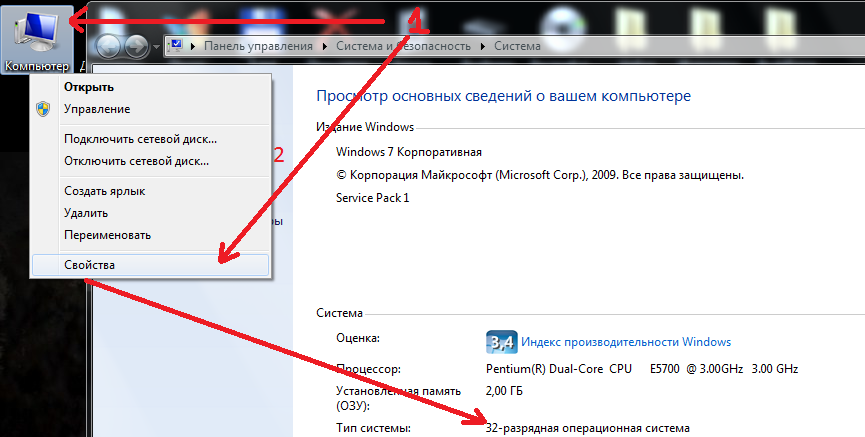Screen dimensions: 865x437
Task: Go to Панель управления breadcrumb
Action: click(258, 46)
